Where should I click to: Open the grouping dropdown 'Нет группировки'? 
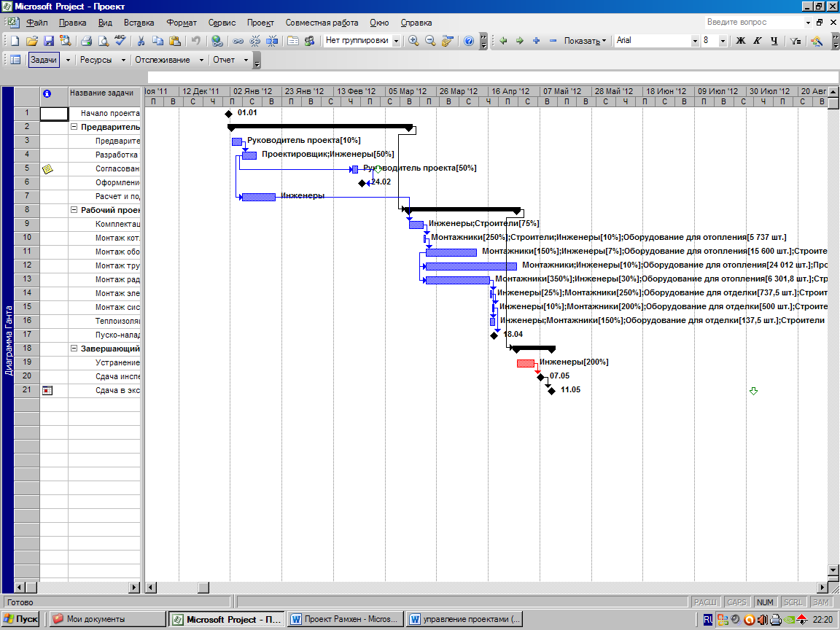pyautogui.click(x=397, y=41)
